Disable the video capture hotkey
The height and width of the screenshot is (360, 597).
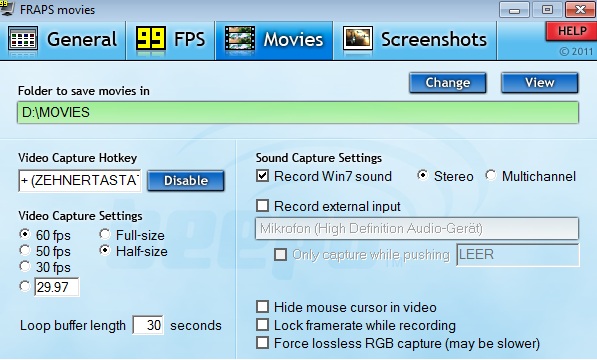(x=186, y=180)
